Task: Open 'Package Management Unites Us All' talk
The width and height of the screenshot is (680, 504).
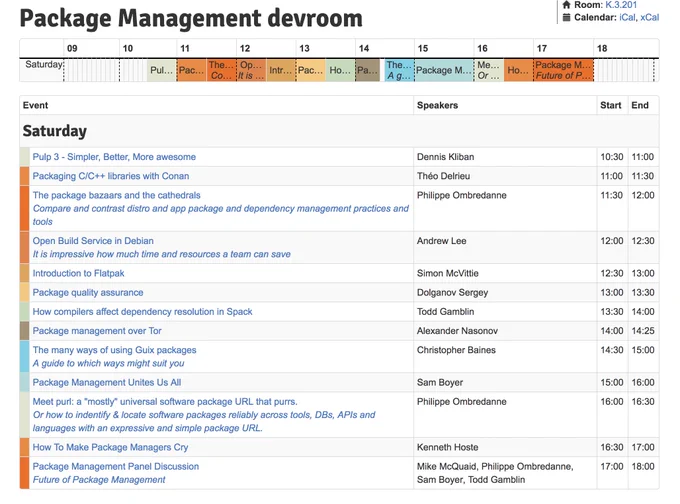Action: [x=107, y=383]
